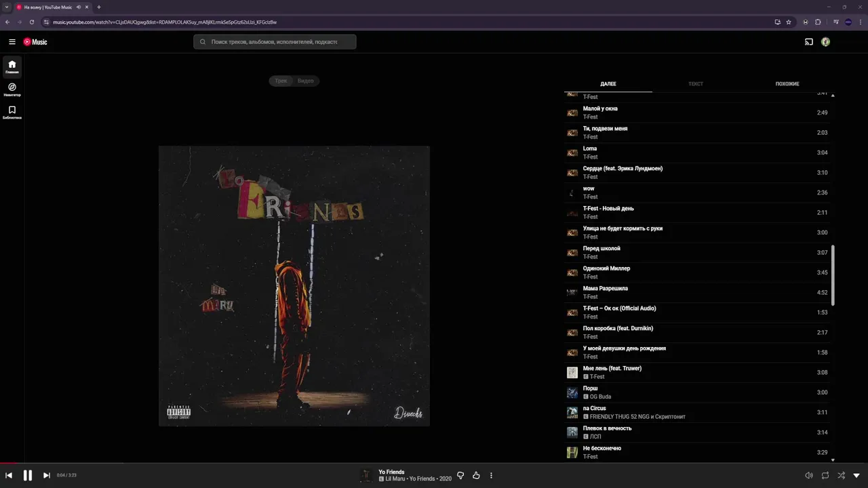Click the YouTube Music logo
868x488 pixels.
[x=35, y=42]
